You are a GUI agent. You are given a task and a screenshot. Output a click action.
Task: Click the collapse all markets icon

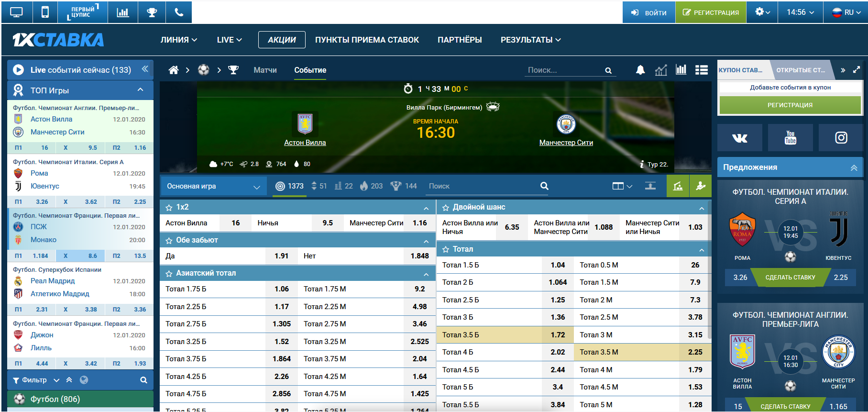click(650, 186)
